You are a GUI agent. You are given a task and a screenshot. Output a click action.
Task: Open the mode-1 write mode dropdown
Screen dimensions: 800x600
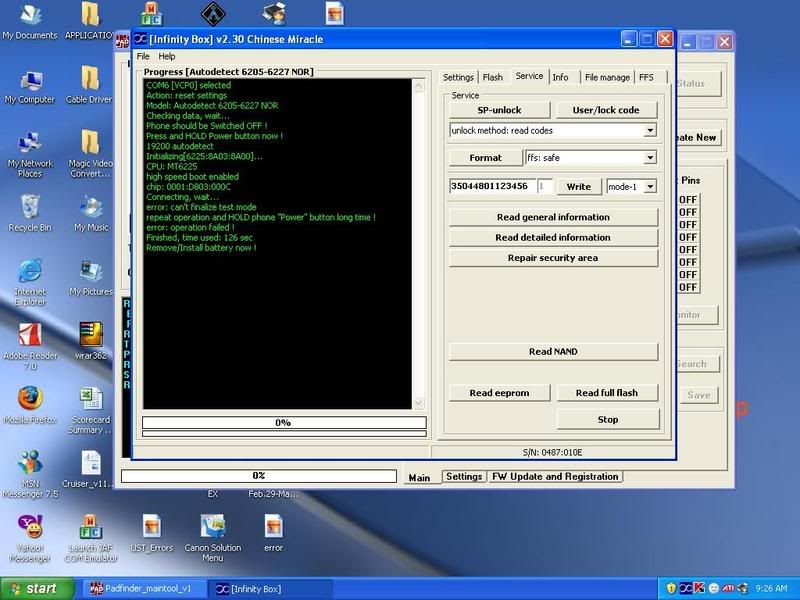tap(649, 187)
